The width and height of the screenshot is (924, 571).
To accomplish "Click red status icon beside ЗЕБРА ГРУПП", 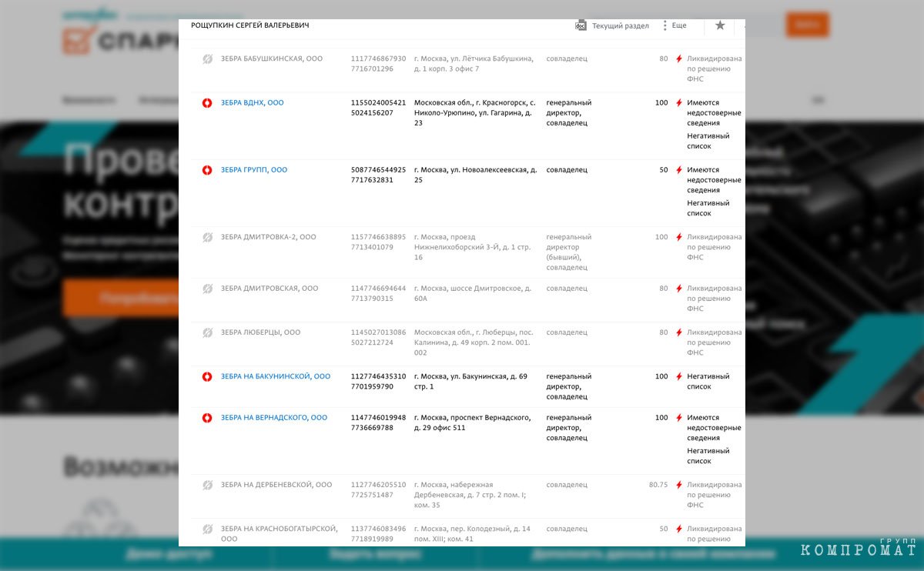I will pyautogui.click(x=207, y=170).
